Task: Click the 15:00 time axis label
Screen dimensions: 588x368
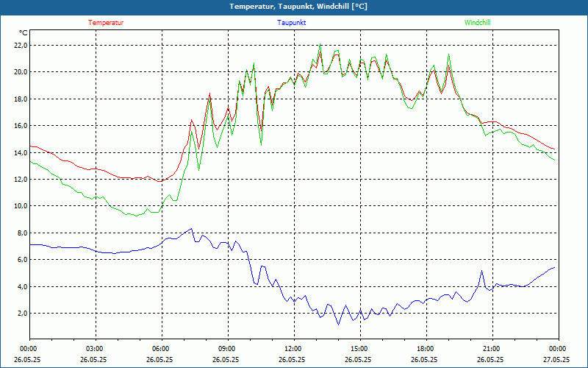Action: click(360, 349)
